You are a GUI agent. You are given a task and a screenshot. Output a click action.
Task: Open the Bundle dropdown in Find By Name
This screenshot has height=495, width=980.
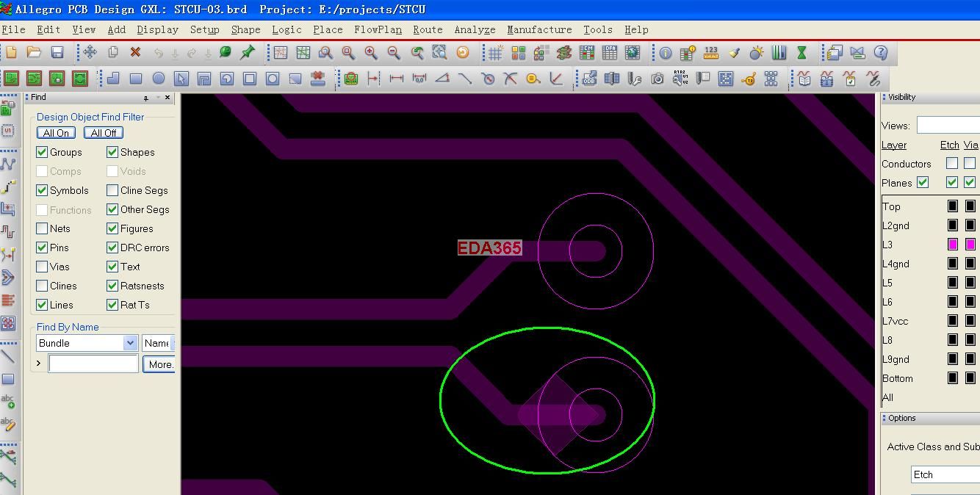[x=130, y=343]
